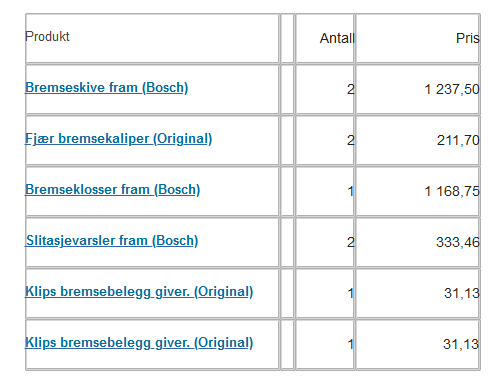Select the Antall value in the last row
The image size is (488, 380).
coord(351,344)
